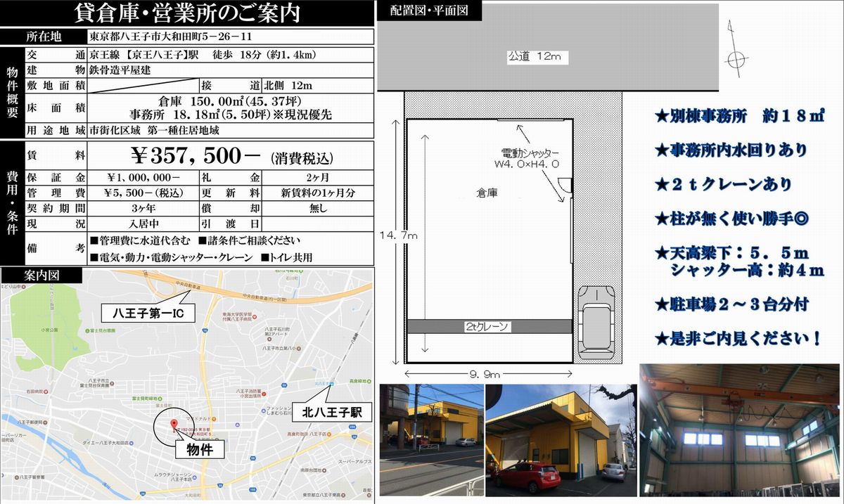This screenshot has height=504, width=844.
Task: Click the black square before 管理費に水道代含む
Action: (x=95, y=241)
